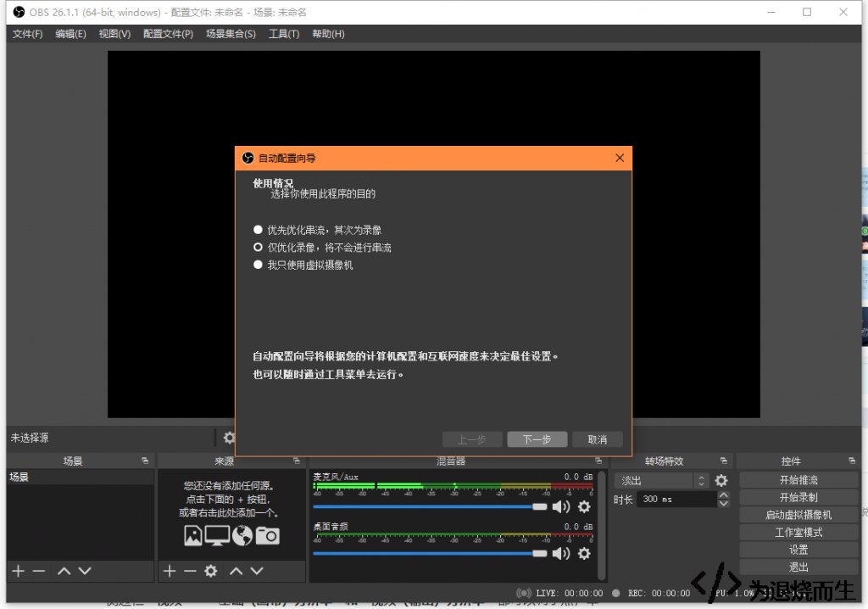868x609 pixels.
Task: Remove scene with the minus icon
Action: (39, 571)
